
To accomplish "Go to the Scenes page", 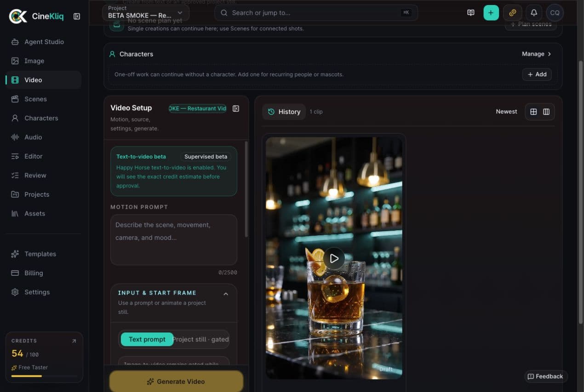I will point(44,99).
